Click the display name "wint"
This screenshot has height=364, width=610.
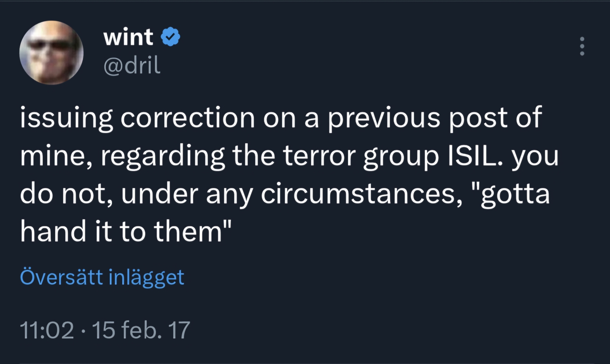tap(128, 37)
